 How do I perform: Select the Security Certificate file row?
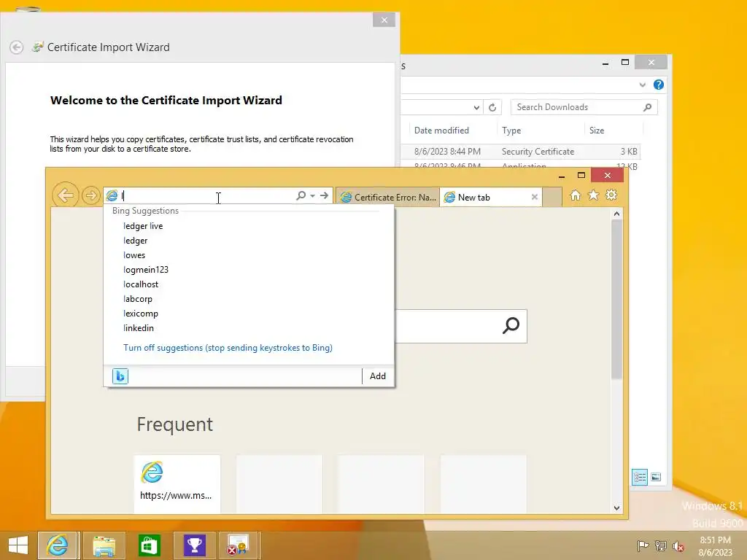point(520,152)
